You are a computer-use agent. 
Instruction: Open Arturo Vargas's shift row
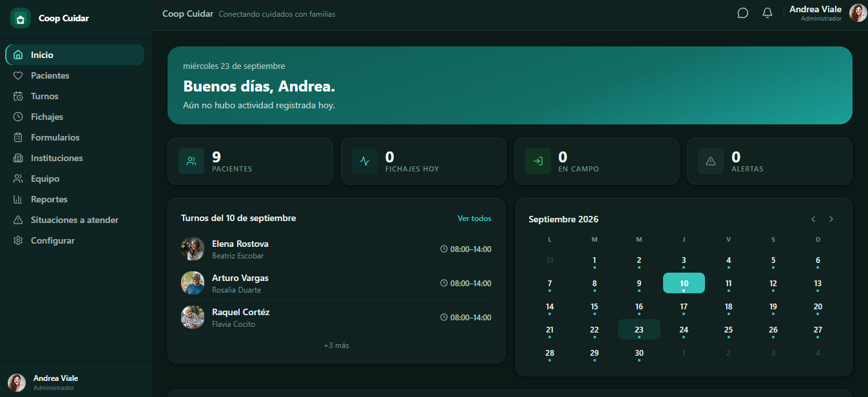click(336, 283)
